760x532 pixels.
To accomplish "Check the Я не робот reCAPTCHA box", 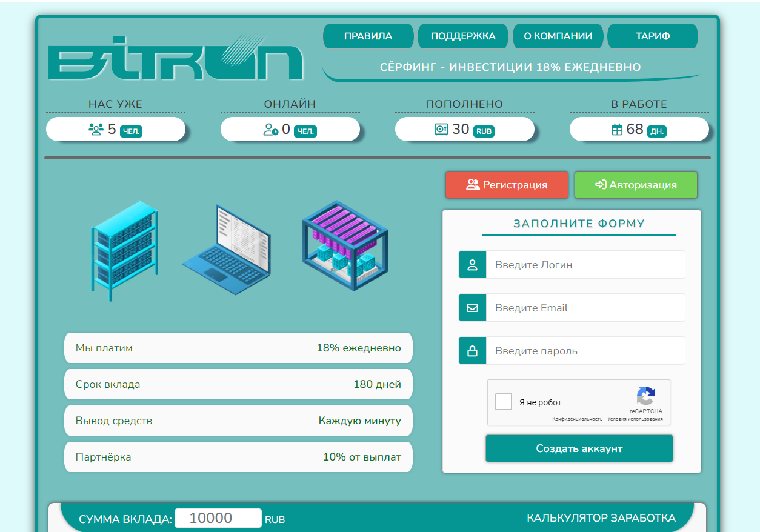I will tap(504, 402).
